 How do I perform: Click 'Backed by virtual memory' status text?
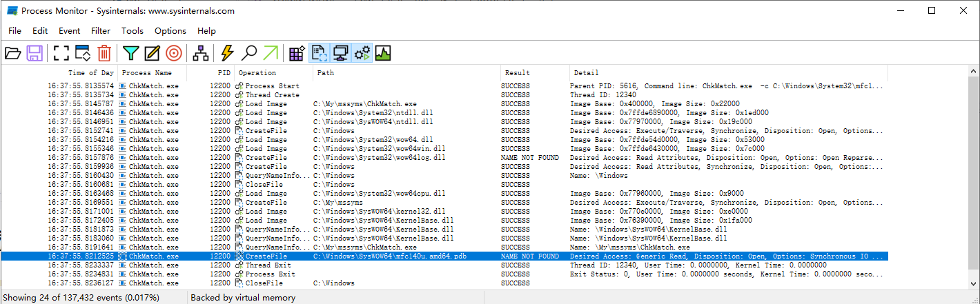point(242,298)
